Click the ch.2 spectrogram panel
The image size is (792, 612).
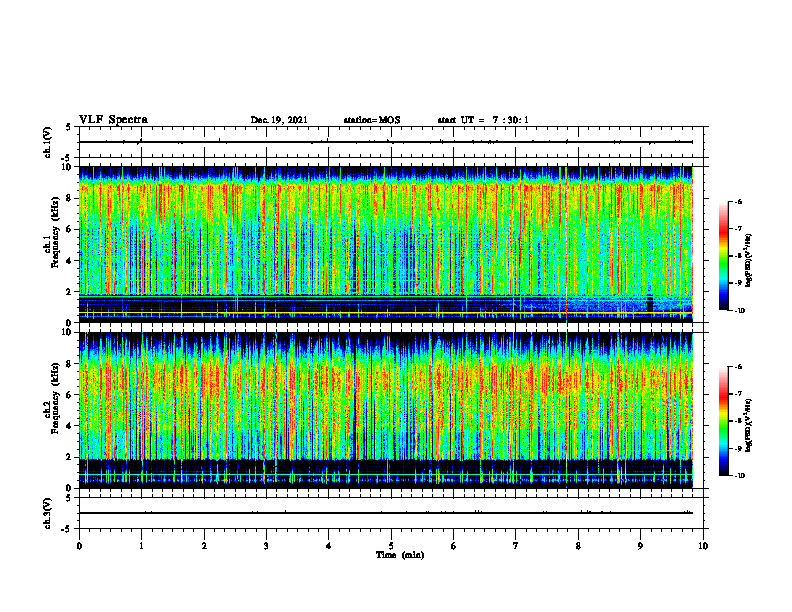pyautogui.click(x=386, y=410)
